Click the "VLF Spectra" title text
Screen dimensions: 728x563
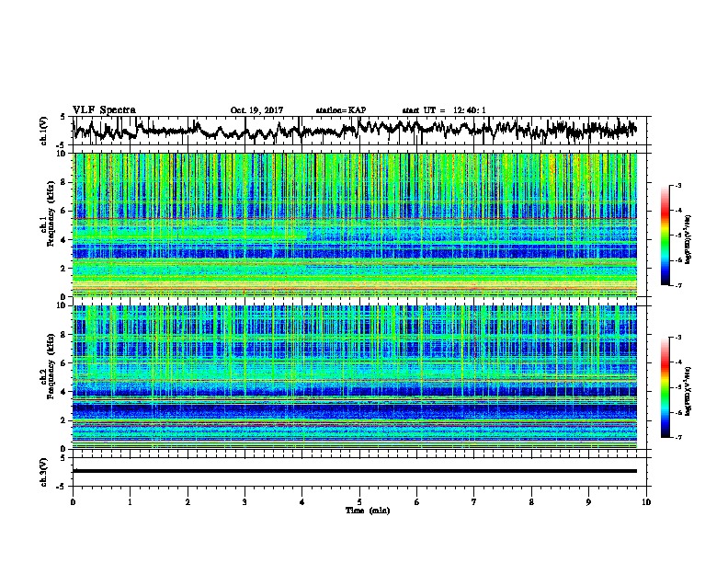tap(104, 110)
